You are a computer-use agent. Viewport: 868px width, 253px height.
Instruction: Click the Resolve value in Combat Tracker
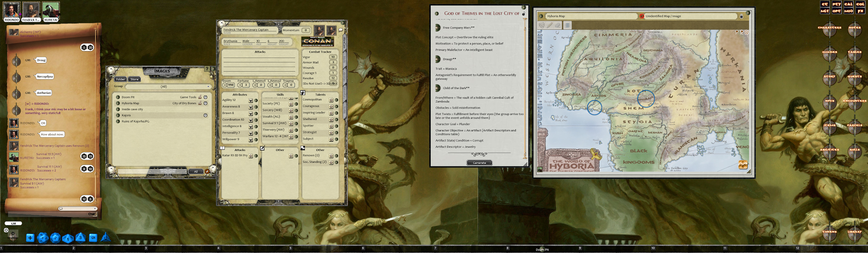[x=333, y=78]
